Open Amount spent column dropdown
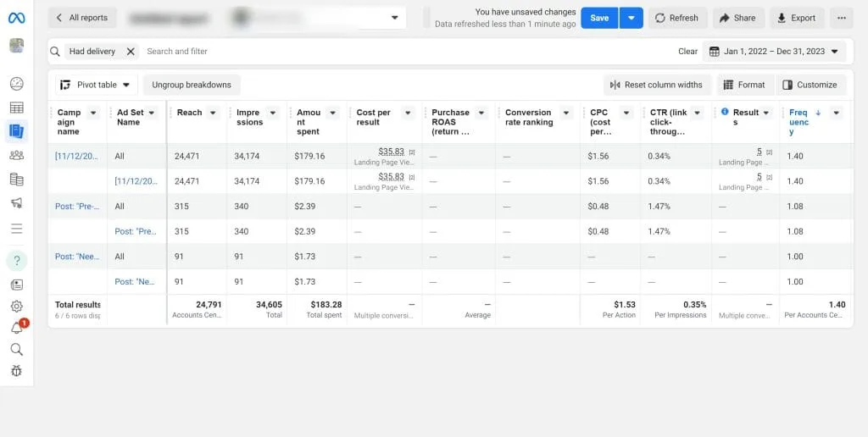 pyautogui.click(x=332, y=113)
